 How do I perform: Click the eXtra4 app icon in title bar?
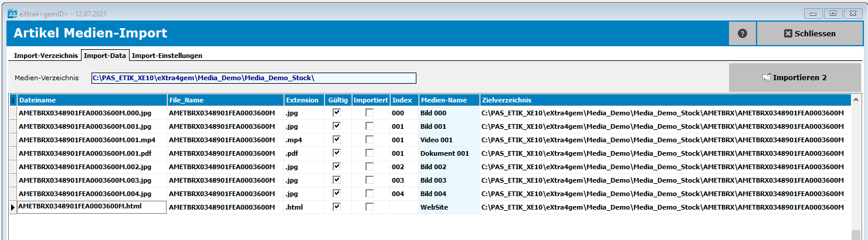coord(11,13)
